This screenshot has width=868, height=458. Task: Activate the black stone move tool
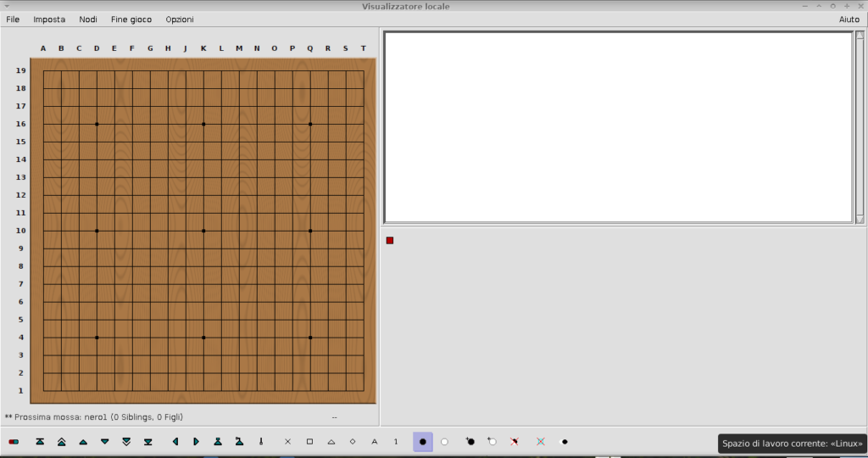click(x=423, y=442)
